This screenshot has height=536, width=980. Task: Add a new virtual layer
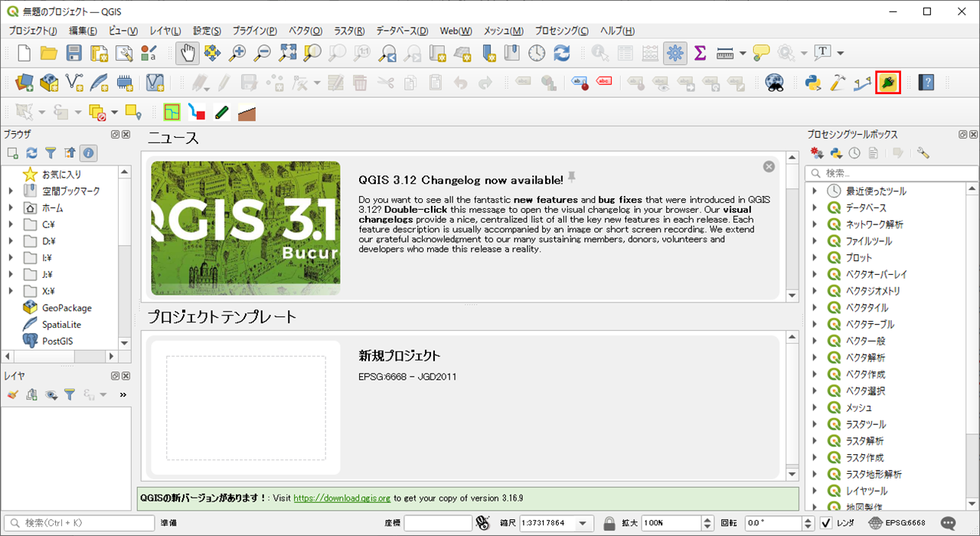click(x=155, y=82)
